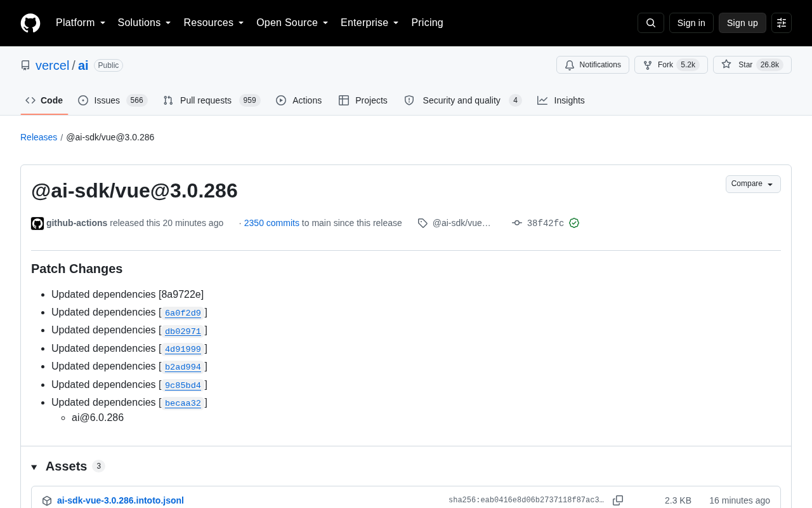Click the 2.3 KB file size

click(678, 500)
